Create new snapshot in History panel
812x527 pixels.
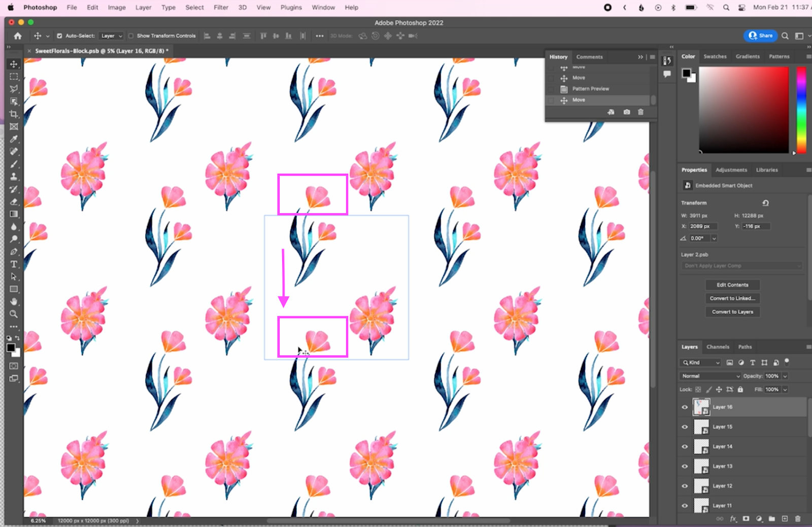point(627,112)
